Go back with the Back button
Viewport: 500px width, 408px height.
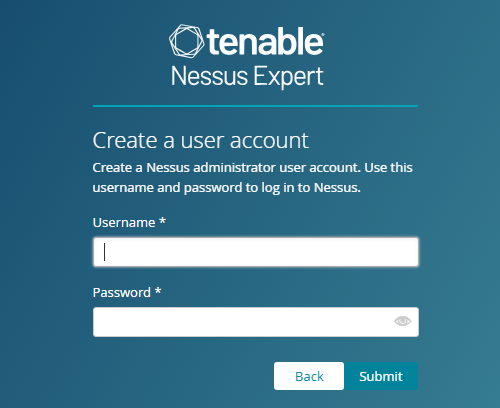point(309,376)
